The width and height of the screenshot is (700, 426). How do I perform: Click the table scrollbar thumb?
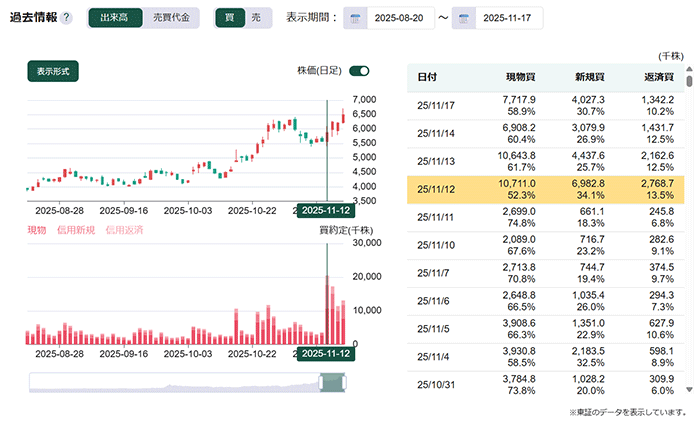coord(689,81)
